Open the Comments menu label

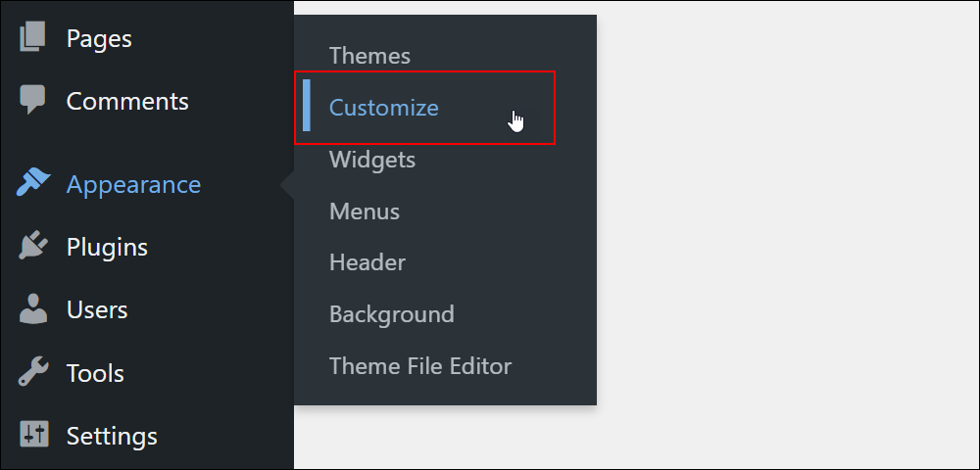[127, 101]
